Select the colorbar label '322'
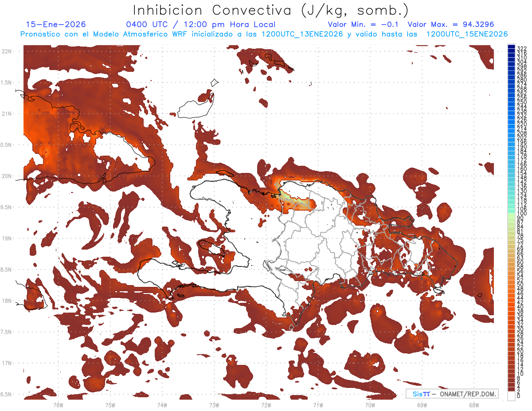This screenshot has width=532, height=411. 521,48
